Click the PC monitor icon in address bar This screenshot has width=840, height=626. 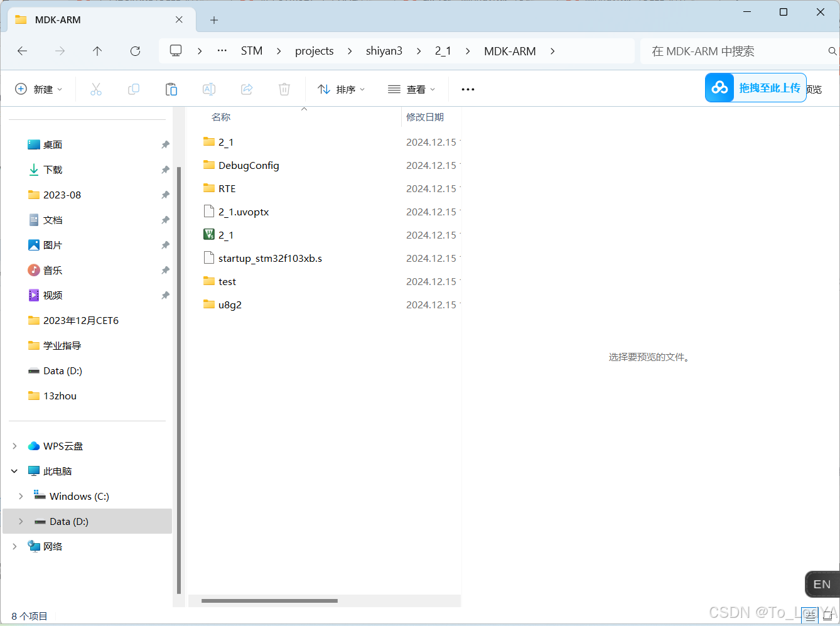click(x=176, y=51)
